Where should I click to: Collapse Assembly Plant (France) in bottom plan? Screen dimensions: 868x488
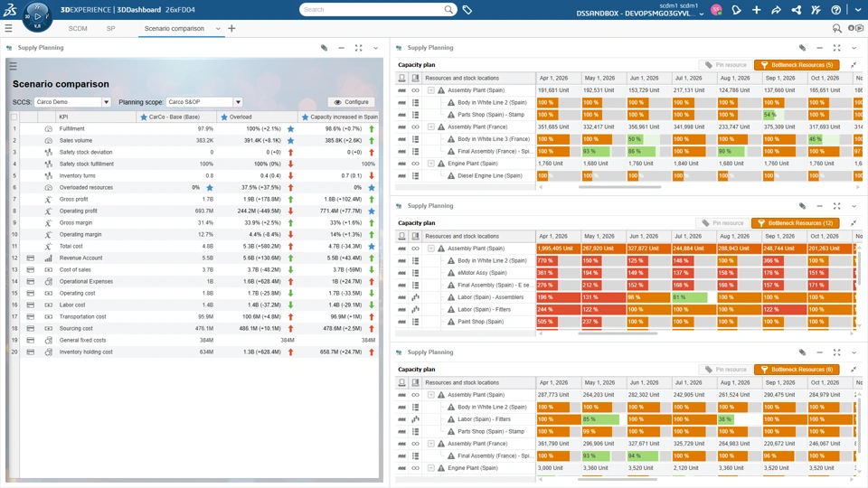point(430,443)
